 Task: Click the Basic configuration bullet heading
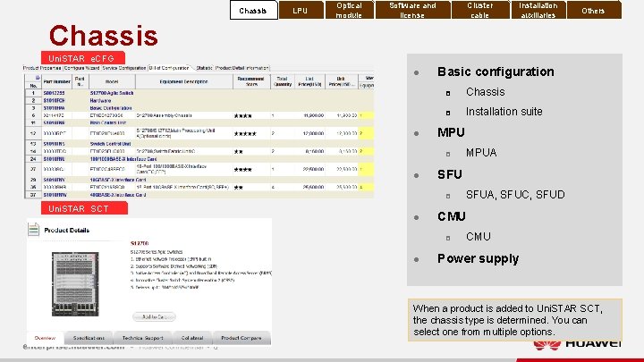pos(496,72)
